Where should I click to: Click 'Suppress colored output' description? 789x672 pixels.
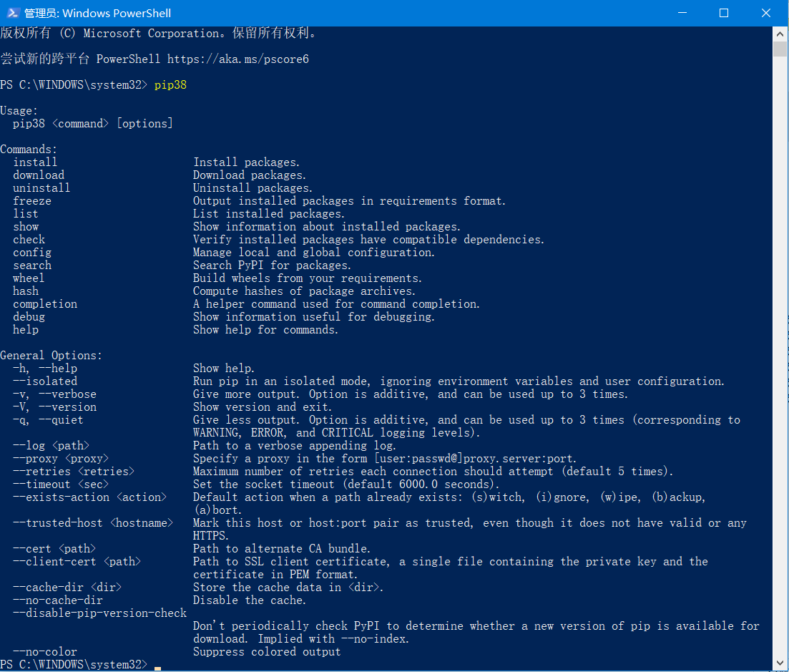pos(267,652)
